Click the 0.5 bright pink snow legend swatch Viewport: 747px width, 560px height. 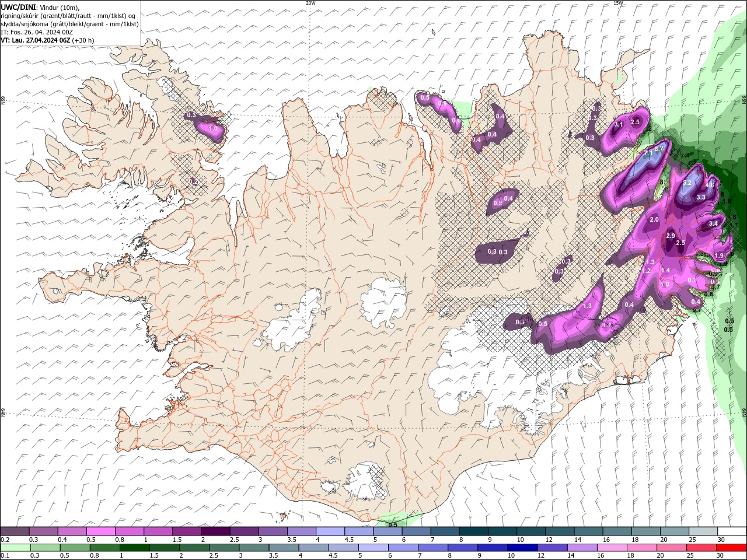coord(100,531)
